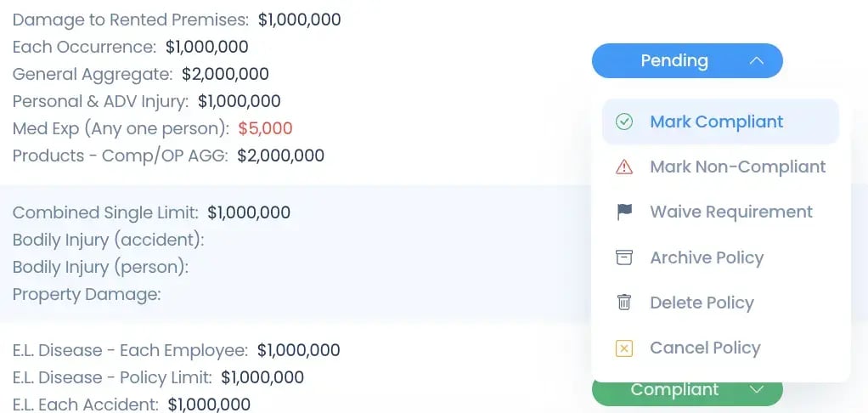Expand the green Compliant dropdown chevron
Viewport: 868px width, 413px height.
(757, 389)
